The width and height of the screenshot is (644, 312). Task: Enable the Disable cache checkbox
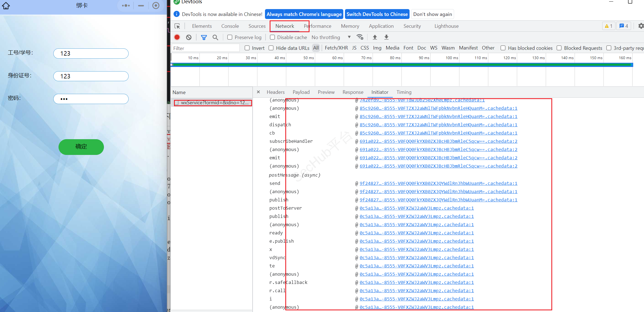click(272, 37)
